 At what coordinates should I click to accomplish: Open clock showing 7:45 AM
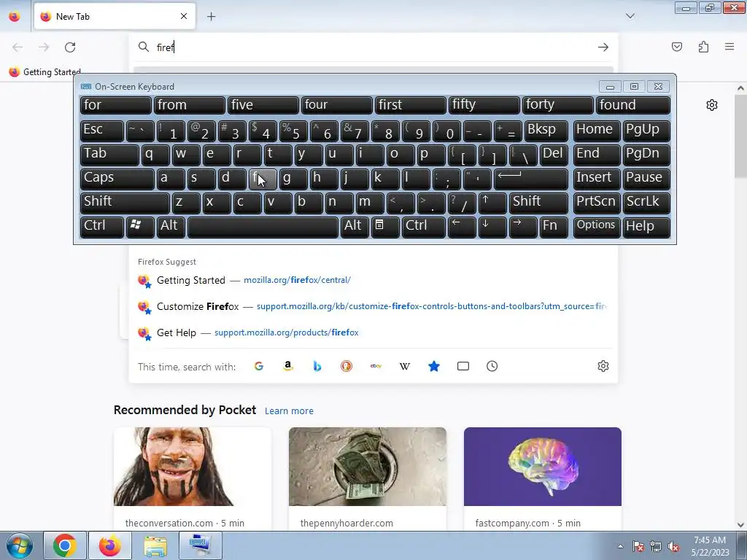(710, 546)
